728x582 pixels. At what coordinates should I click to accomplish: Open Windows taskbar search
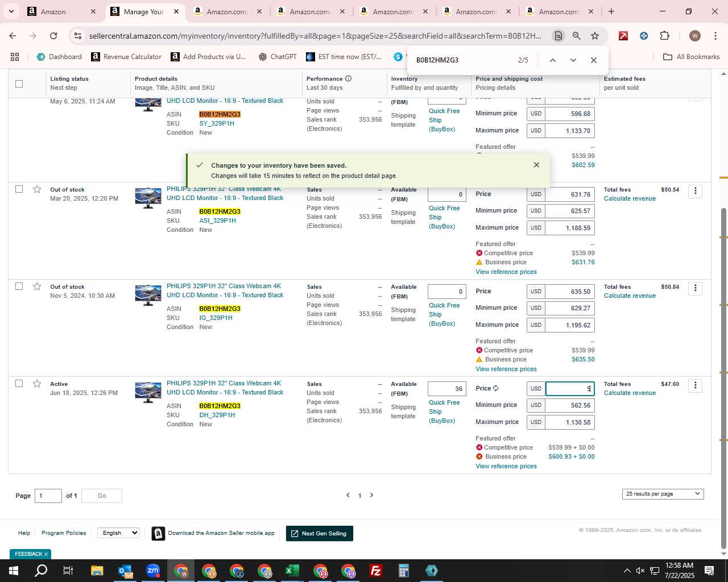coord(41,571)
